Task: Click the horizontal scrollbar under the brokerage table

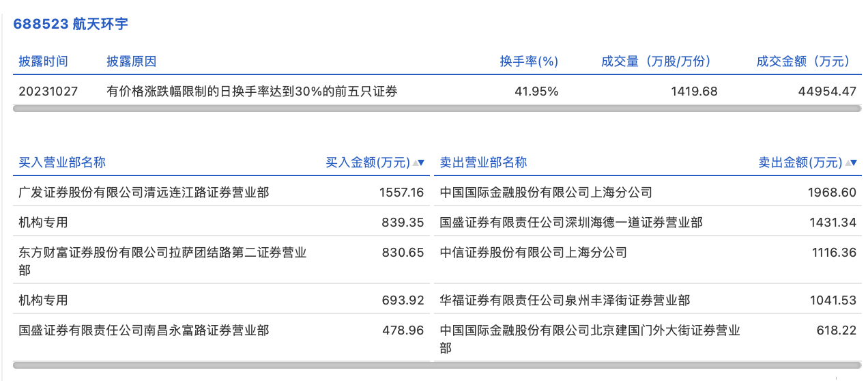Action: tap(437, 365)
